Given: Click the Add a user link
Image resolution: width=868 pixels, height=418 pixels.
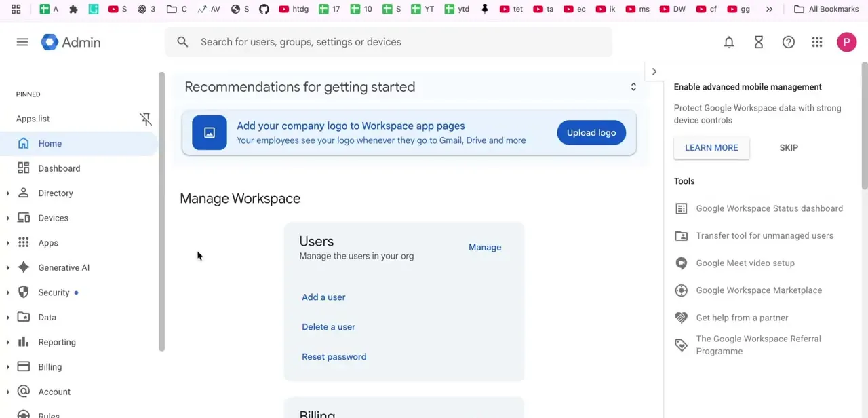Looking at the screenshot, I should point(323,297).
